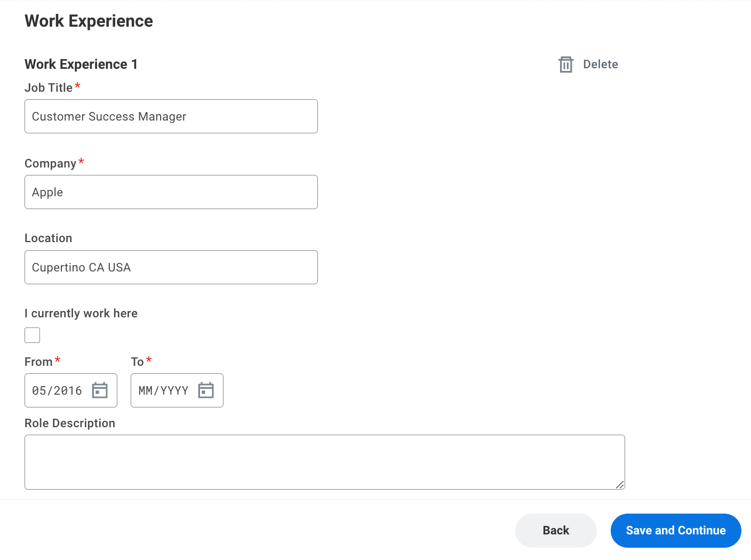The height and width of the screenshot is (560, 751).
Task: Click inside the Role Description text area
Action: 325,462
